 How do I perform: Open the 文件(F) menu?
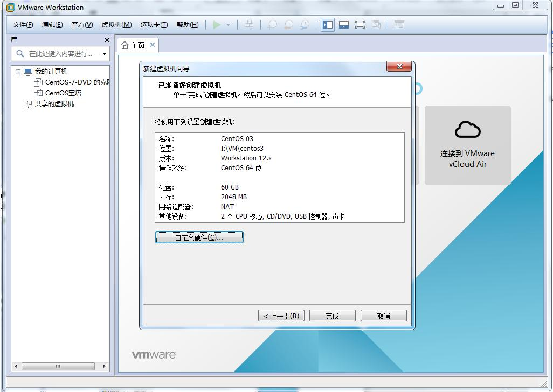[x=23, y=25]
